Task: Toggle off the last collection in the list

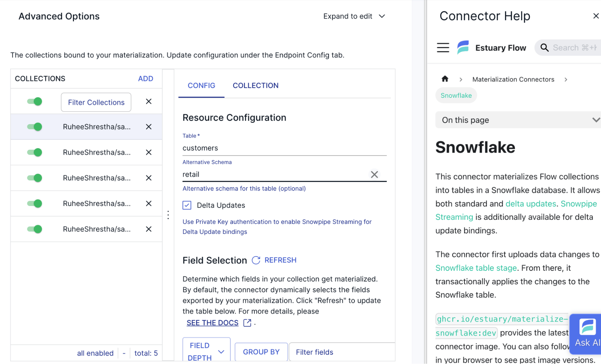Action: point(34,229)
